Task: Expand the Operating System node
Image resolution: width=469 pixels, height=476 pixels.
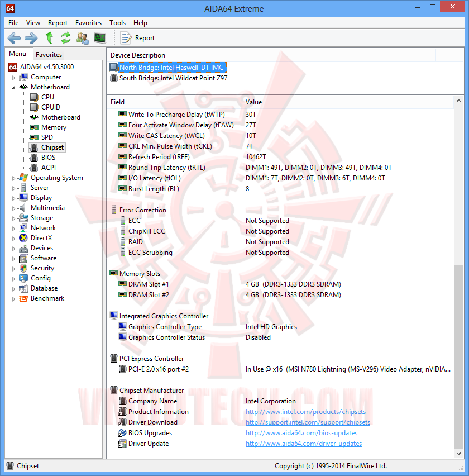Action: pyautogui.click(x=13, y=178)
